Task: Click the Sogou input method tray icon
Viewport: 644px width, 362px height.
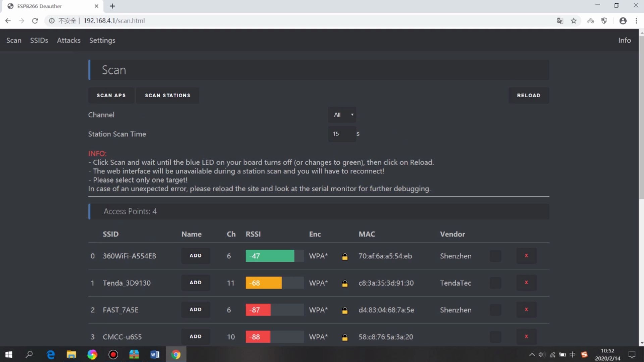Action: pyautogui.click(x=584, y=354)
